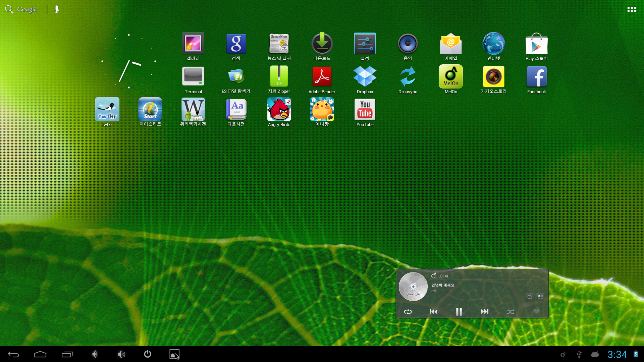Raise the volume from navigation bar

point(121,354)
